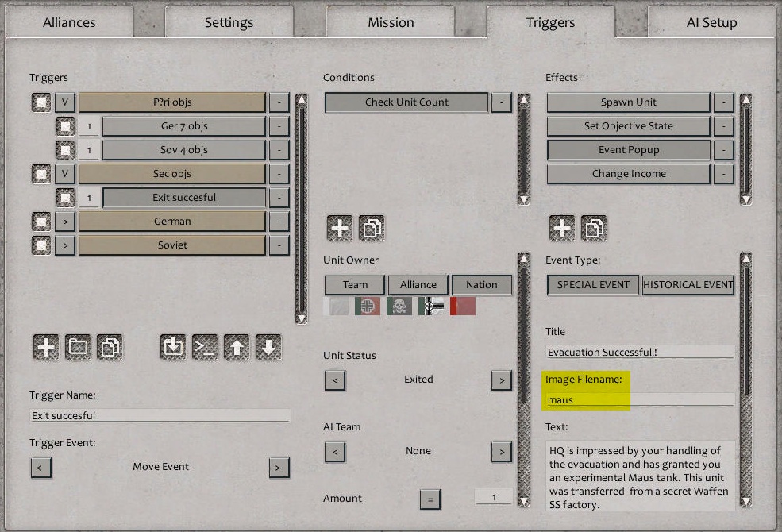This screenshot has height=532, width=782.
Task: Add a new trigger with the plus icon
Action: coord(45,347)
